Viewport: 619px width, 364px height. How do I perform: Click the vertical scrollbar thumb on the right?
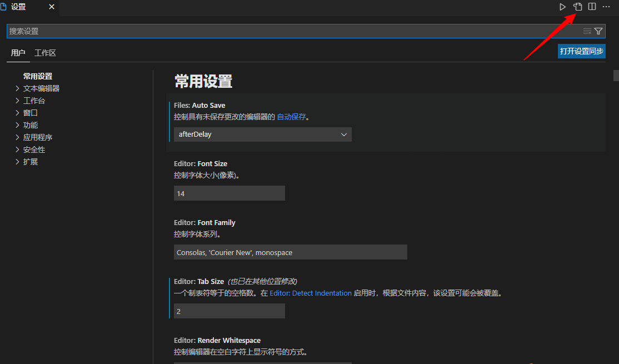pos(616,75)
